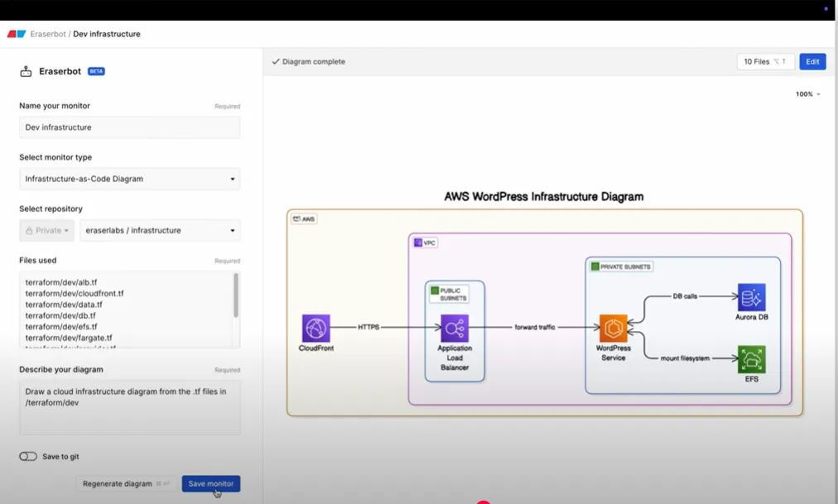838x504 pixels.
Task: Select terraform/dev/cloudfront.tf in files list
Action: point(75,294)
